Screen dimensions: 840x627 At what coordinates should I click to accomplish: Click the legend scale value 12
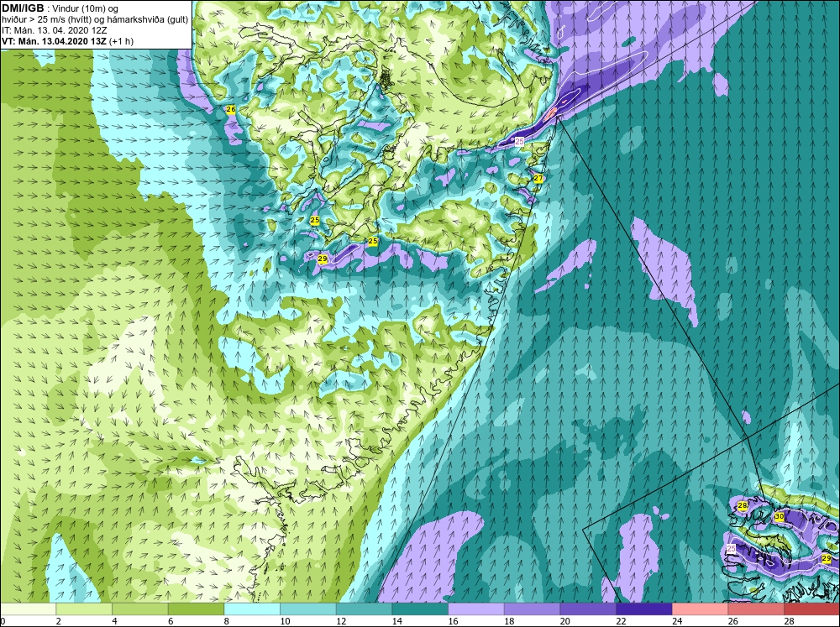341,621
